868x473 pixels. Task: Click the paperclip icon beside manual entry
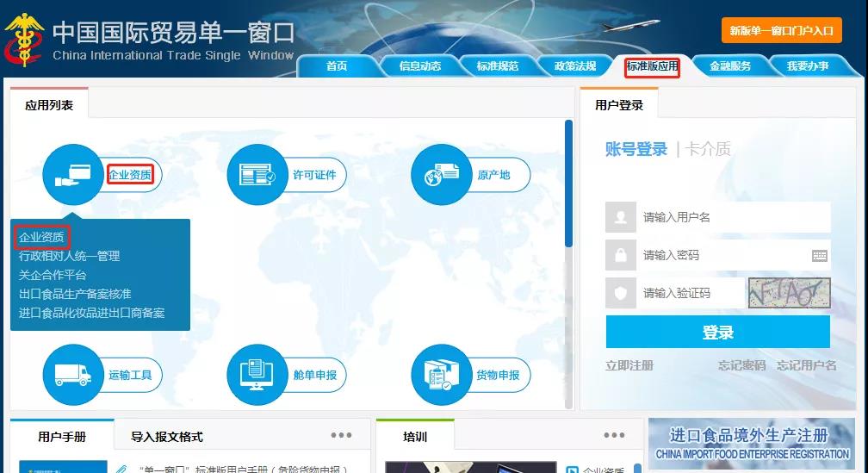(x=121, y=469)
